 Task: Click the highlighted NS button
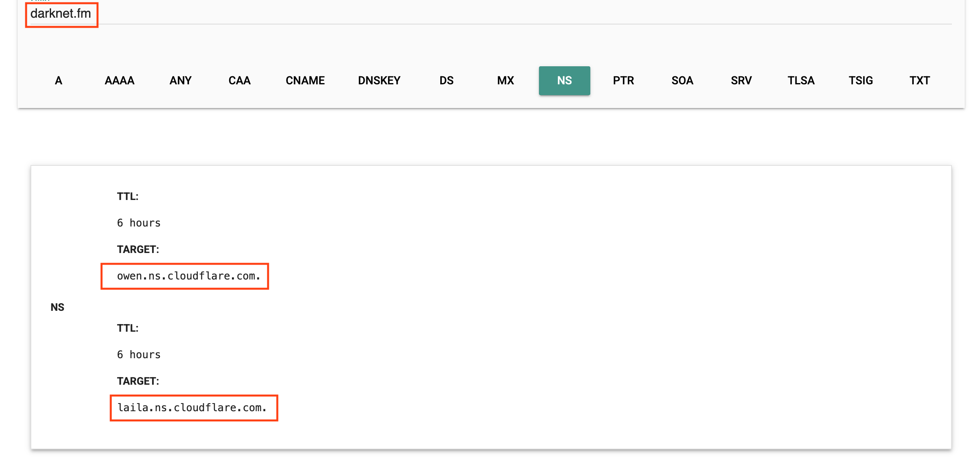(564, 80)
